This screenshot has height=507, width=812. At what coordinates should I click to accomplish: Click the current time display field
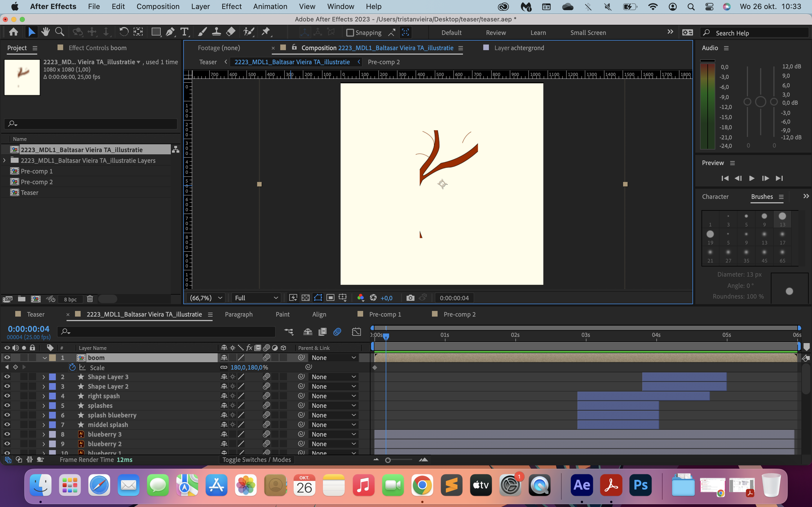[28, 329]
